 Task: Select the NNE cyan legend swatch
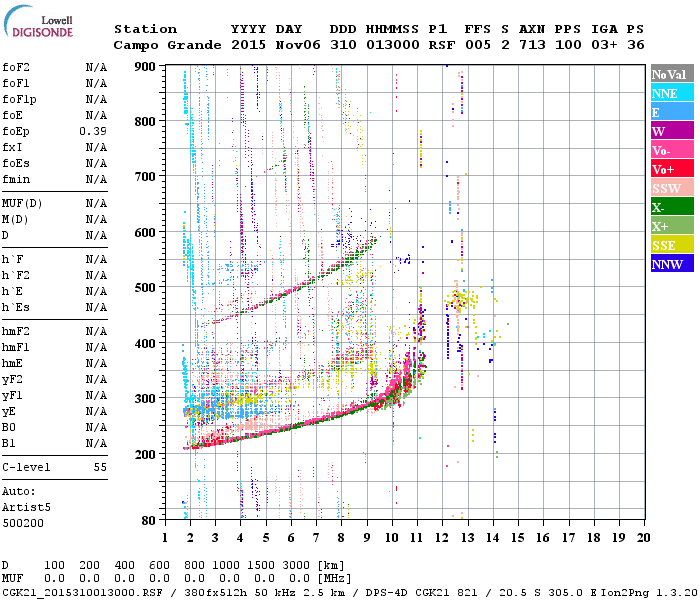click(672, 93)
